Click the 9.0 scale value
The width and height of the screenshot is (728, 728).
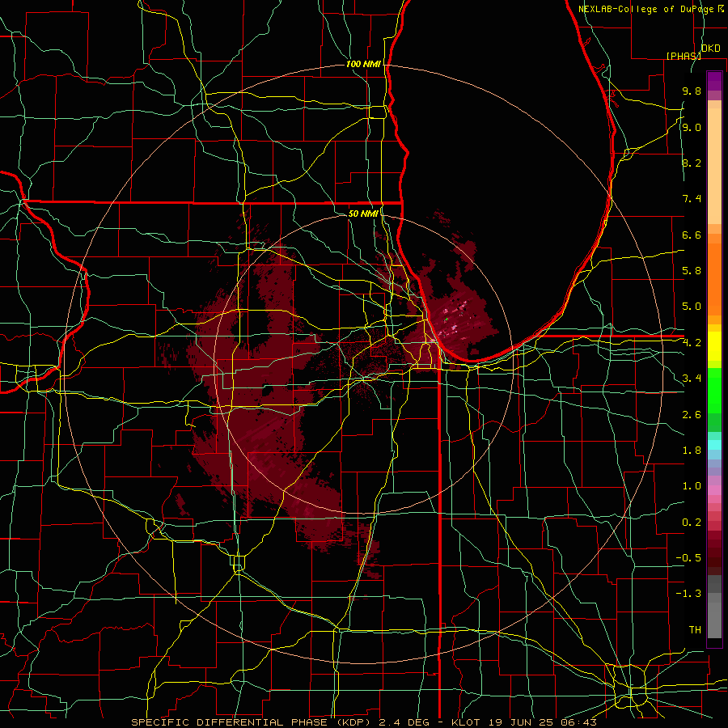tap(692, 127)
